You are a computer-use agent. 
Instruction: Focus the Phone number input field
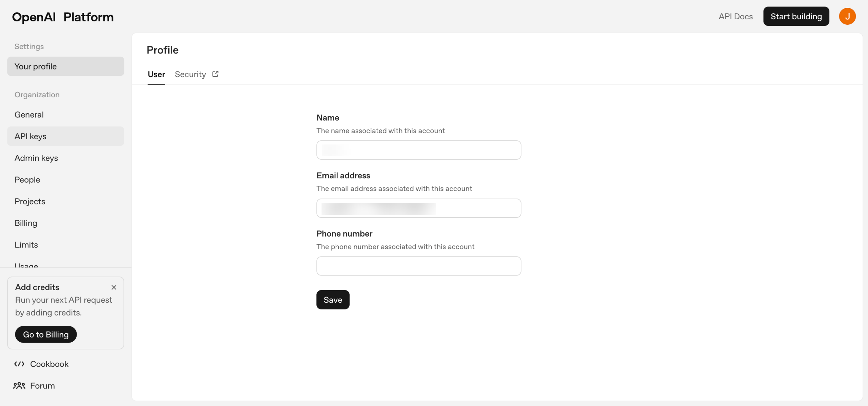coord(418,266)
